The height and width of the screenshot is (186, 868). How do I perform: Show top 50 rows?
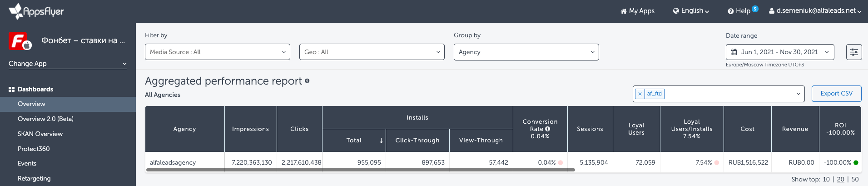(x=855, y=179)
